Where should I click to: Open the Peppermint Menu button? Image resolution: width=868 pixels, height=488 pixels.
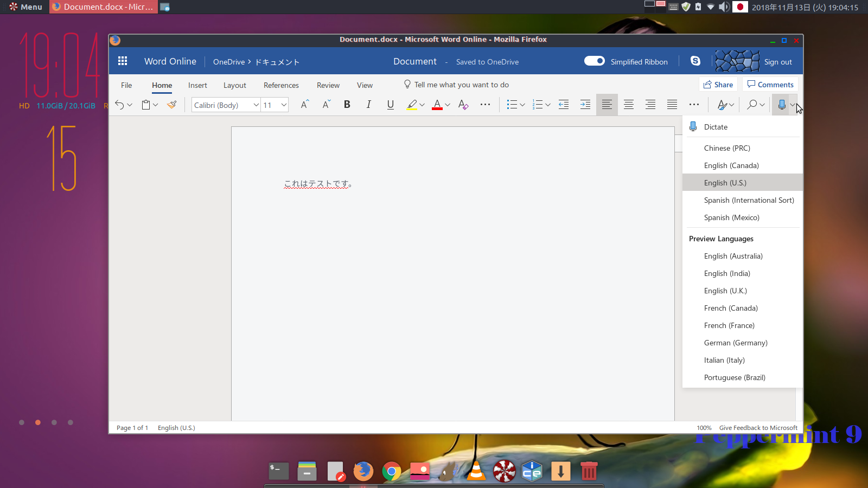25,7
